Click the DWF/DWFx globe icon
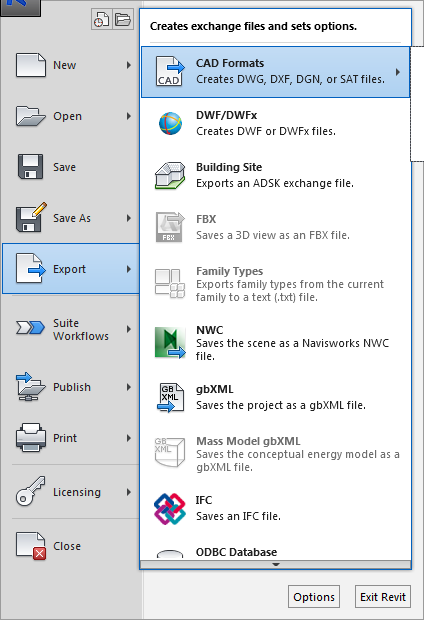424x620 pixels. coord(170,123)
